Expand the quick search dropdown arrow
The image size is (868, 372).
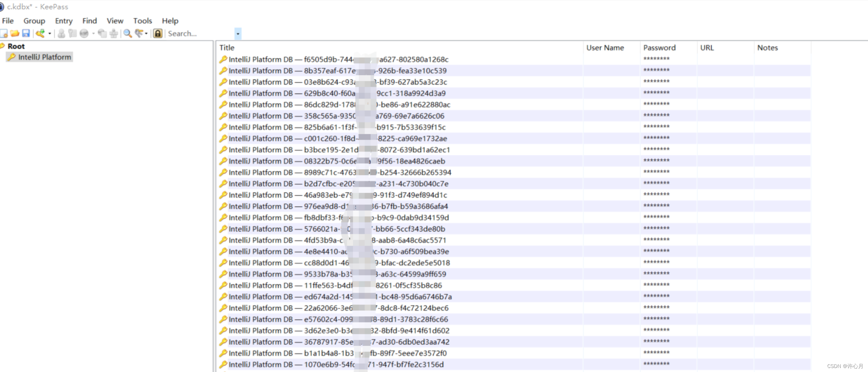click(x=238, y=33)
